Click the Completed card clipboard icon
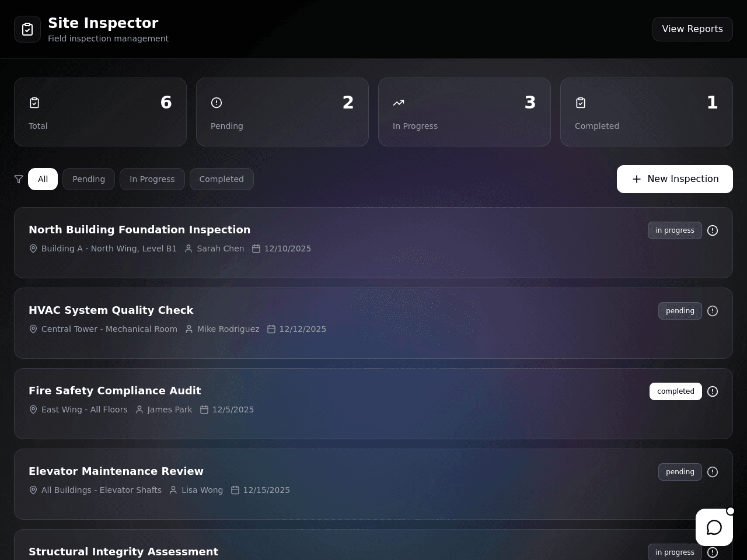 click(x=581, y=103)
